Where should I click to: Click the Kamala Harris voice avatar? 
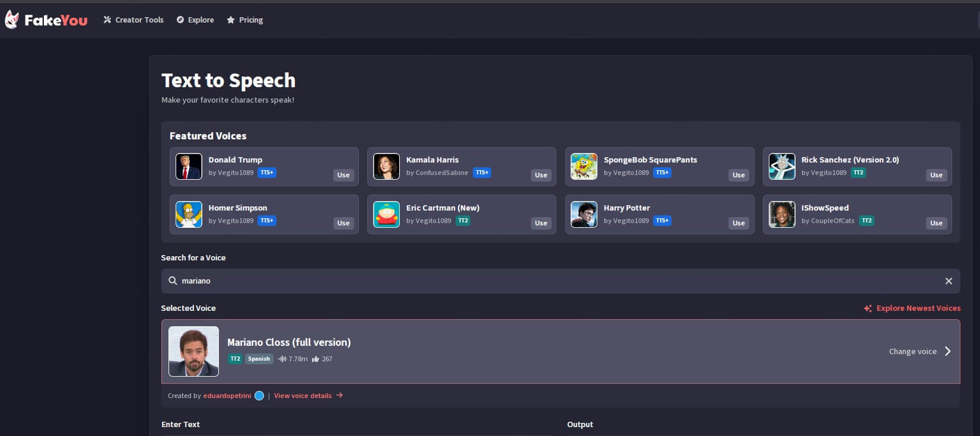pos(386,166)
